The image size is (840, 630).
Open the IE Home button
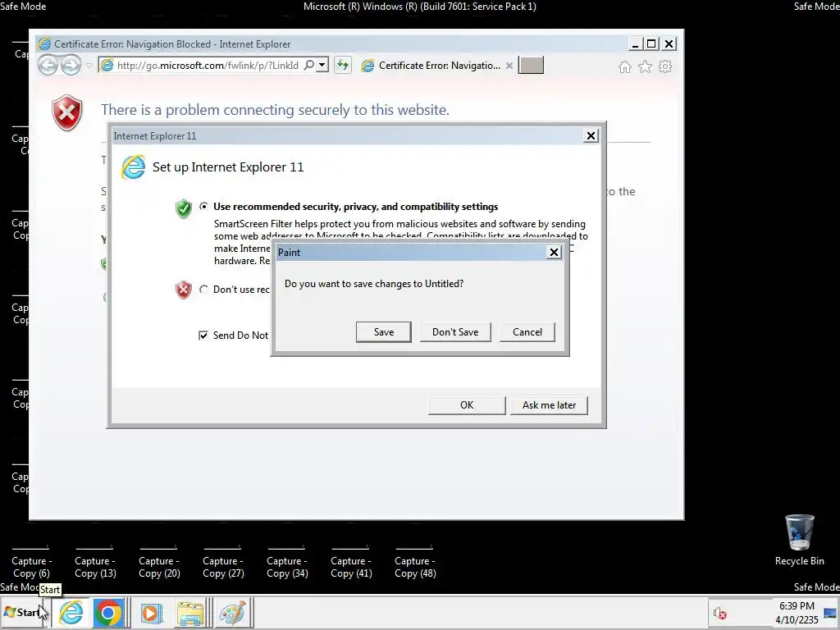tap(624, 66)
